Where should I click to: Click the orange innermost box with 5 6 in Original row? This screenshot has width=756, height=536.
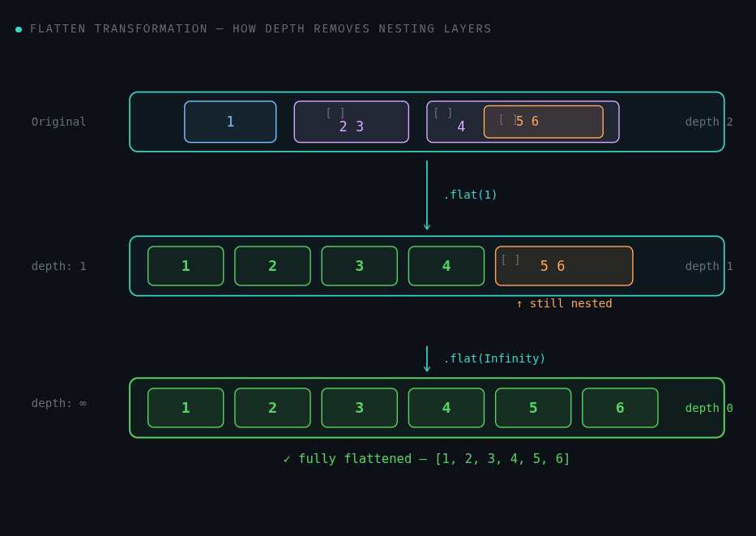544,122
